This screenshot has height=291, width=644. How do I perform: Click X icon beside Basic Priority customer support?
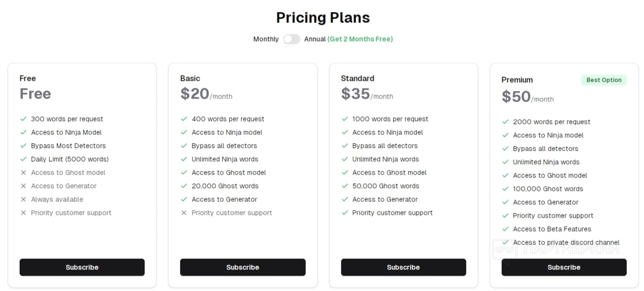pyautogui.click(x=184, y=213)
